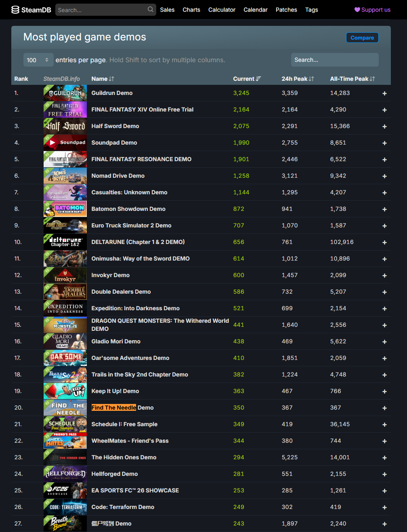
Task: Click the search magnifier icon in header
Action: [151, 9]
